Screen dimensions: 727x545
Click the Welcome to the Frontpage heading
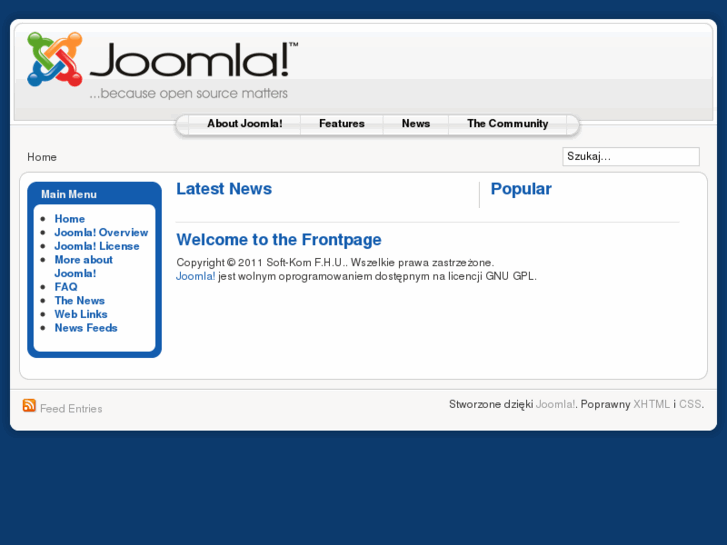(279, 240)
